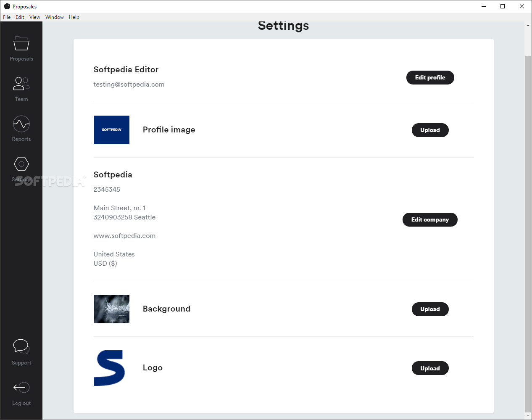Open the View menu

[35, 17]
